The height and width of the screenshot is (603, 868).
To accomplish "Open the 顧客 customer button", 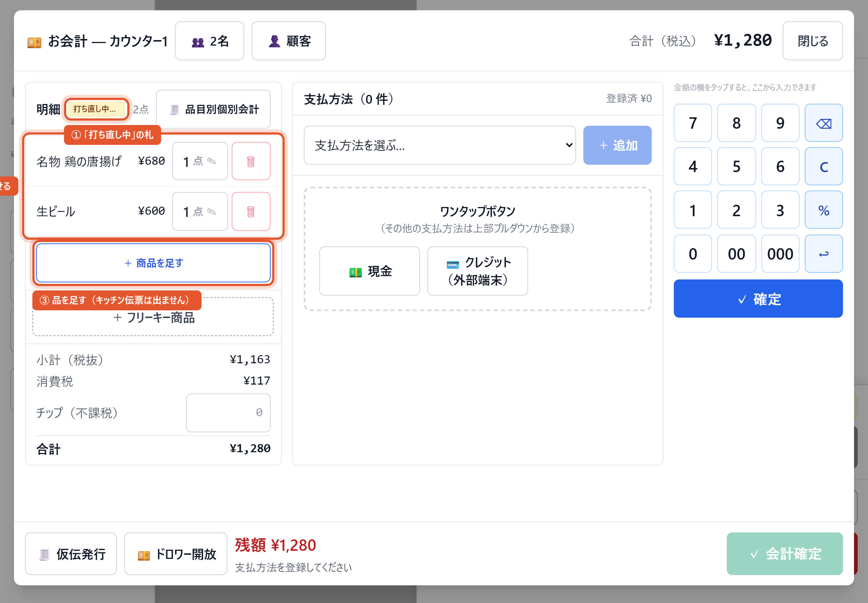I will [289, 41].
